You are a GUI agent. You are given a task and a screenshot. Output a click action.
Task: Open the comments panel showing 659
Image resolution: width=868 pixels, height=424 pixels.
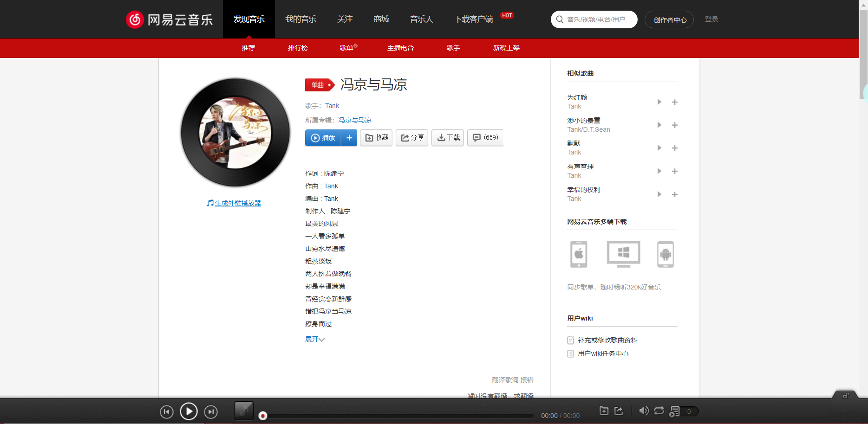(x=485, y=138)
